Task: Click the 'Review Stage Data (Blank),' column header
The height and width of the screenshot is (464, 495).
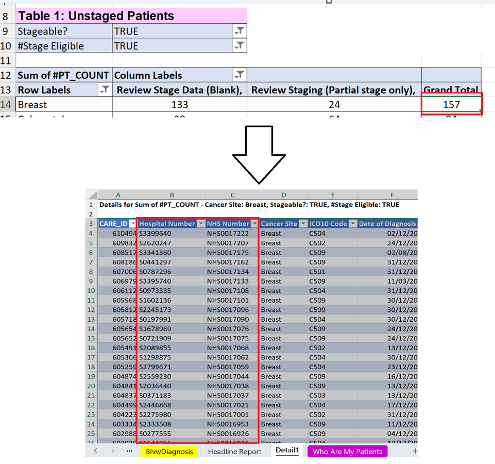Action: (x=180, y=90)
